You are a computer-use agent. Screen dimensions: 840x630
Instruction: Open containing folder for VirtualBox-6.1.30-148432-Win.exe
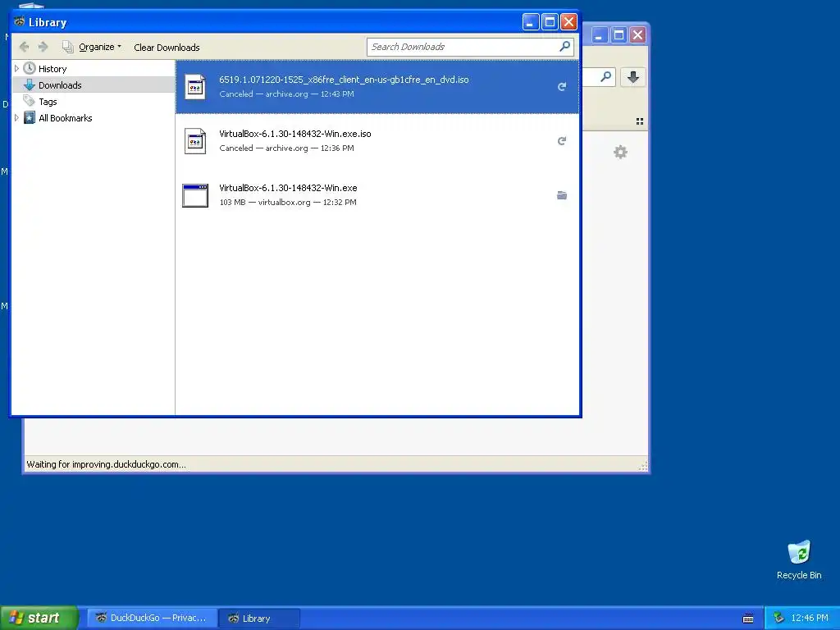point(561,195)
